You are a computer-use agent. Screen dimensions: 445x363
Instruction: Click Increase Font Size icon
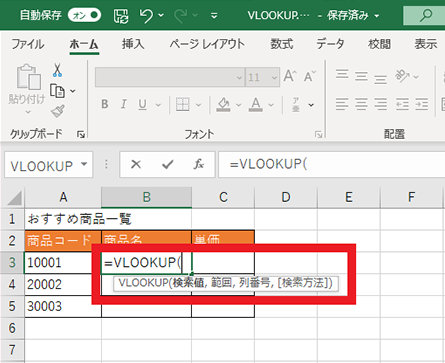pyautogui.click(x=289, y=76)
